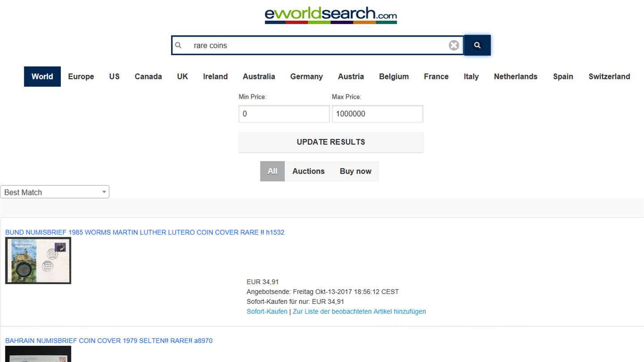Open the Ireland region tab

tap(215, 76)
